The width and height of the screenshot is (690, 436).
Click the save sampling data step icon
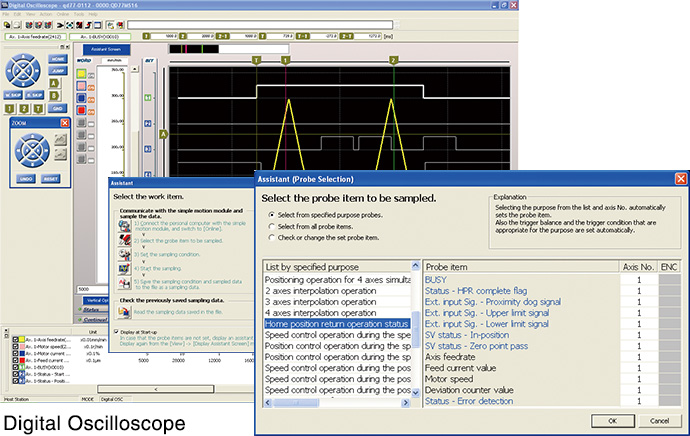(123, 284)
